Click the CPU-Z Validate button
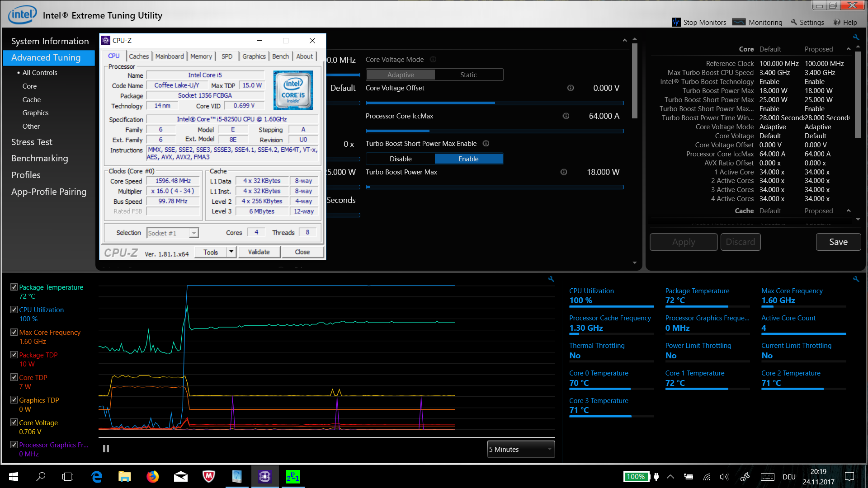Viewport: 868px width, 488px height. click(x=259, y=252)
